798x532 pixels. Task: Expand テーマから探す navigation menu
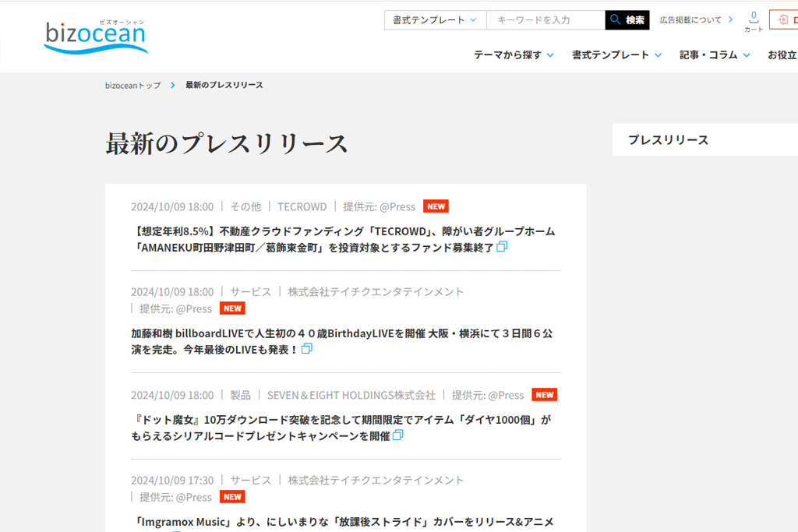[x=514, y=55]
